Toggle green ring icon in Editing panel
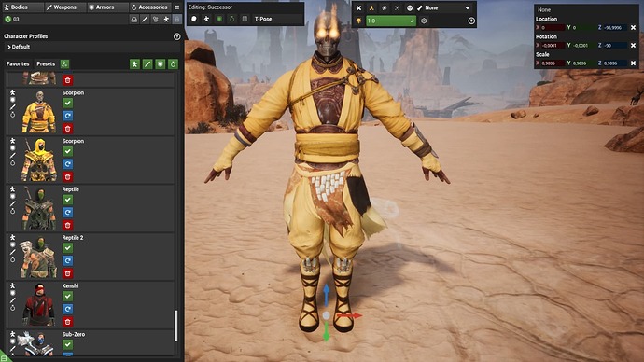This screenshot has width=644, height=362. [x=232, y=19]
